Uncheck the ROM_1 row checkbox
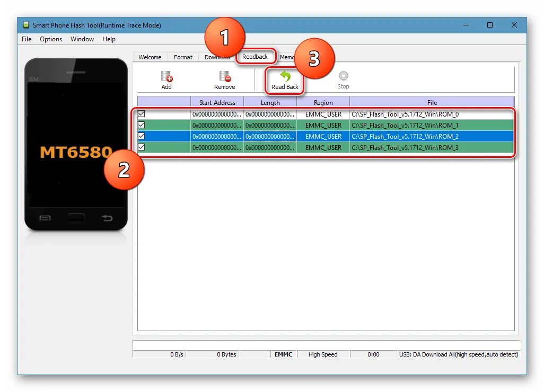This screenshot has width=544, height=392. tap(141, 125)
